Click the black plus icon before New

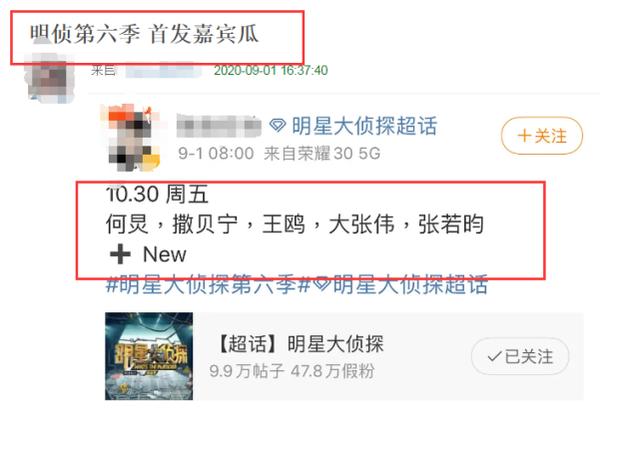point(120,254)
